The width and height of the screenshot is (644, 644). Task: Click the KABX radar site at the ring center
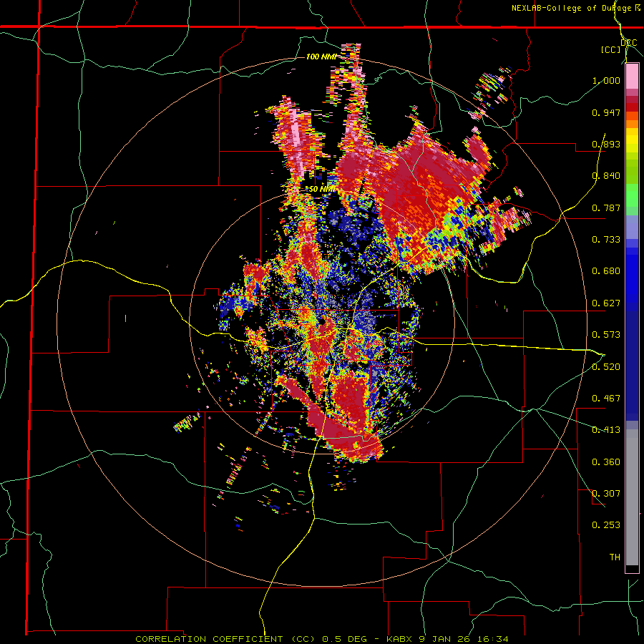(322, 321)
